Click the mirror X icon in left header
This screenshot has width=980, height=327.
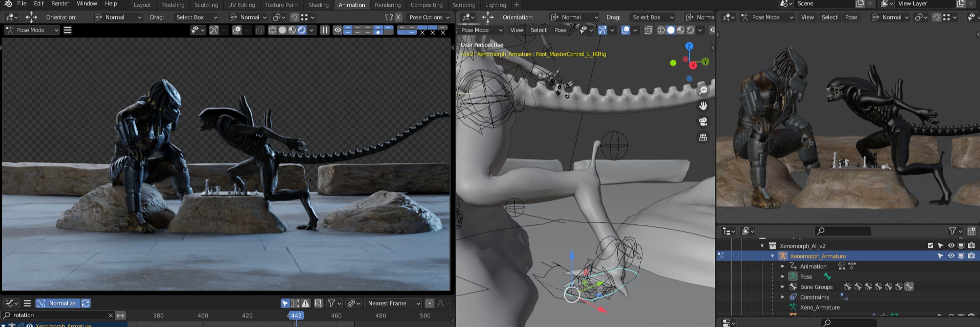tap(388, 17)
